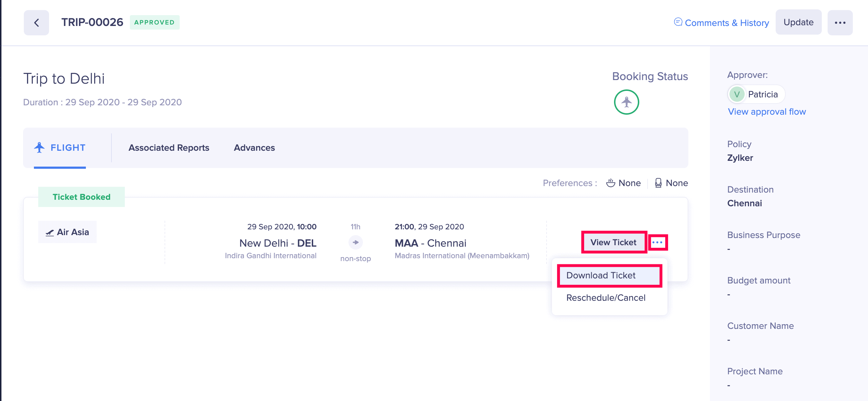Switch to the Associated Reports tab
The image size is (868, 401).
click(x=169, y=148)
